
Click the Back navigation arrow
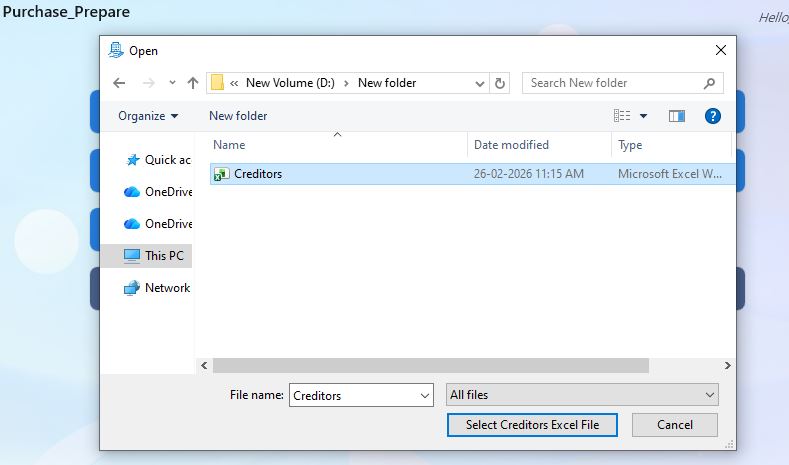point(119,83)
